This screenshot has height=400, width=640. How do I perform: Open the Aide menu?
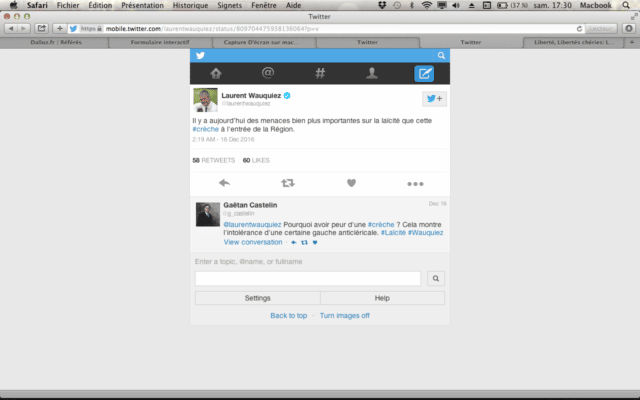pyautogui.click(x=293, y=5)
